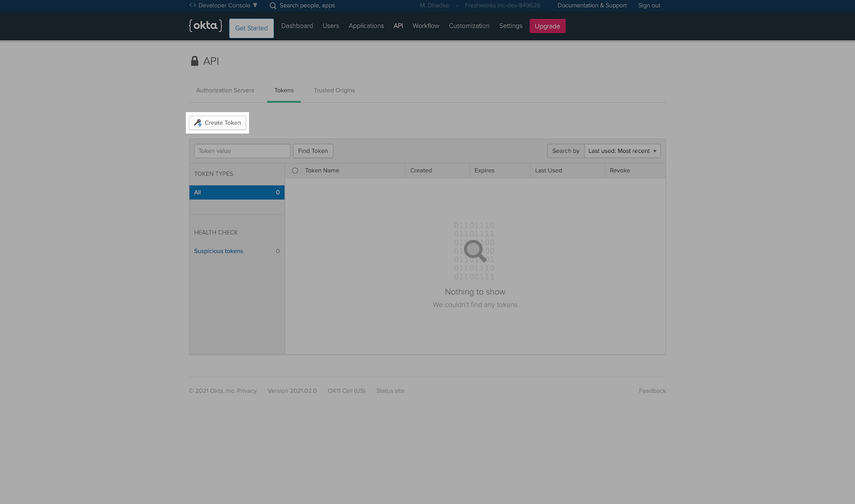Switch to Trusted Origins tab
The height and width of the screenshot is (504, 855).
click(x=334, y=90)
